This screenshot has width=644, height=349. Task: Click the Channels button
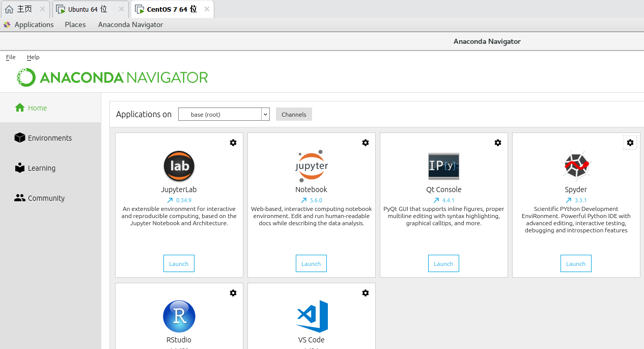[x=294, y=114]
